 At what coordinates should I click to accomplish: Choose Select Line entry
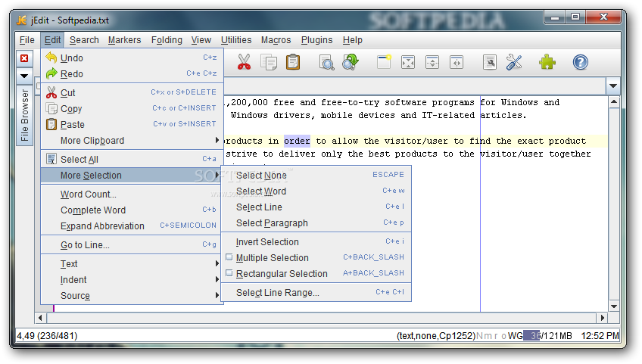coord(316,207)
